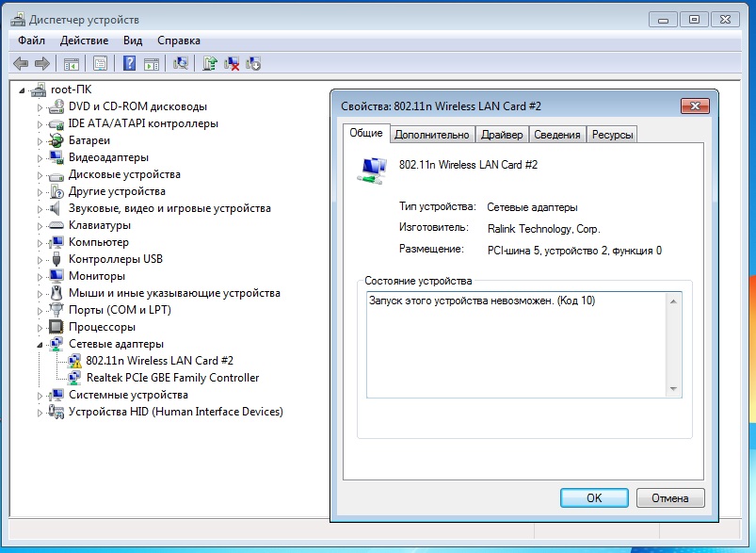Click the Другие устройства question icon
Image resolution: width=756 pixels, height=553 pixels.
pyautogui.click(x=56, y=191)
